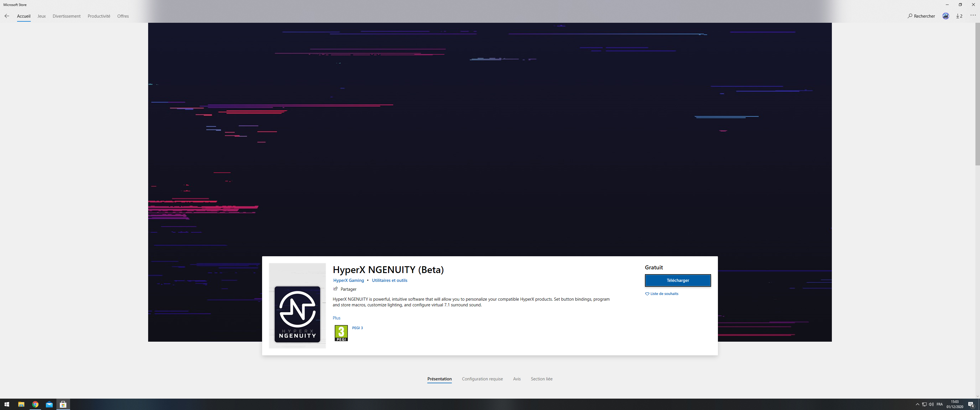
Task: Add to Liste de souhaits
Action: pos(661,294)
